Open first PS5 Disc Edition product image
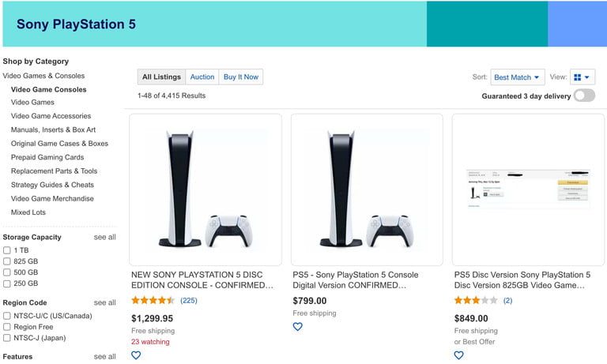This screenshot has width=607, height=364. 205,190
